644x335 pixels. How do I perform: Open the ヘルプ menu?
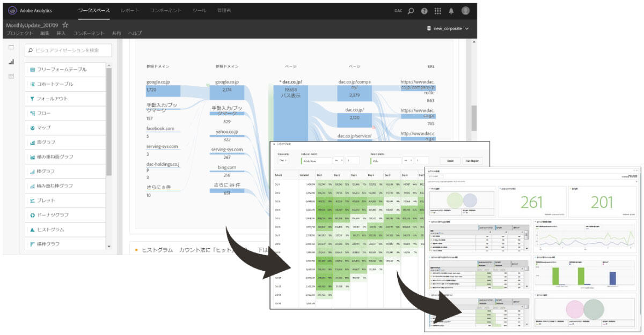[x=135, y=33]
